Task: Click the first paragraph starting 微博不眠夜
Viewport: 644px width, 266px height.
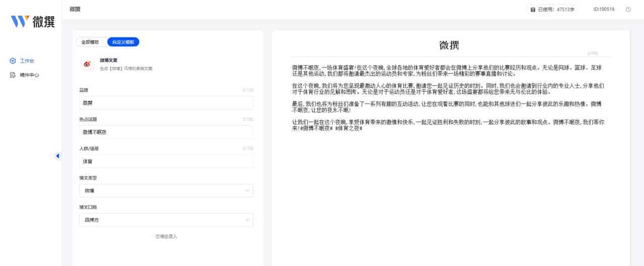Action: pyautogui.click(x=447, y=70)
